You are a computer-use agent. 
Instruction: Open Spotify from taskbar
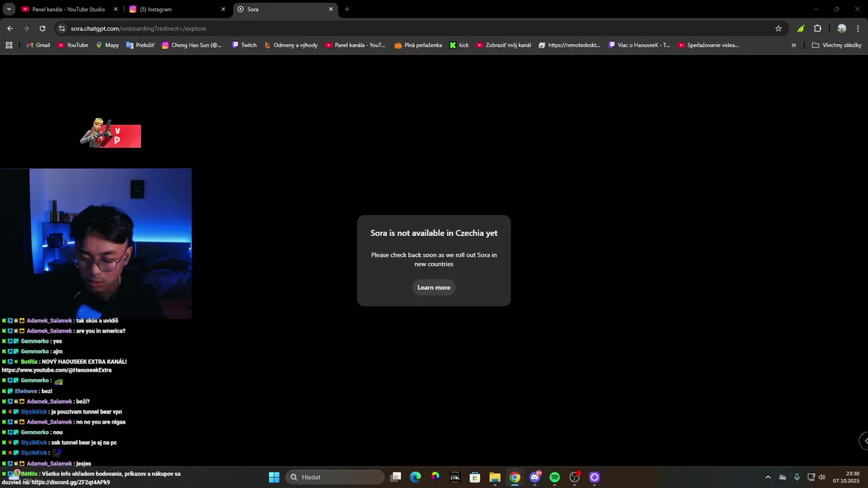coord(555,477)
